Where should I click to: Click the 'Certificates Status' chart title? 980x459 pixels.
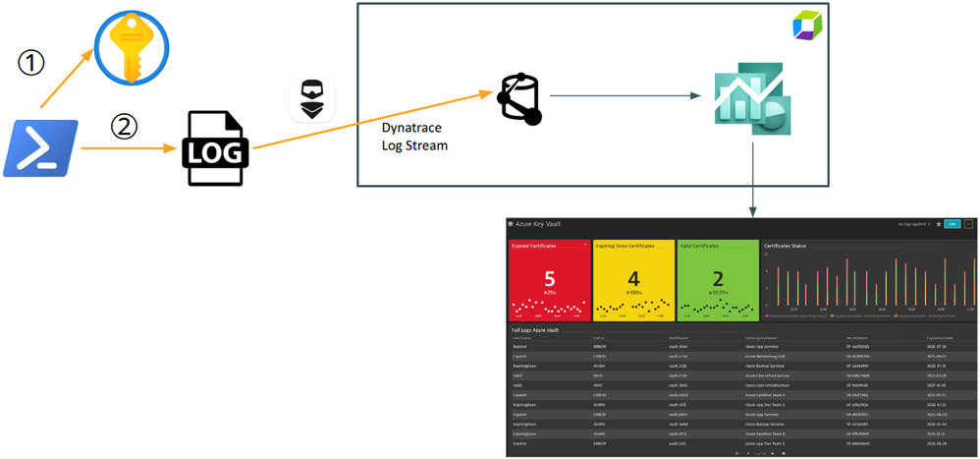[785, 246]
